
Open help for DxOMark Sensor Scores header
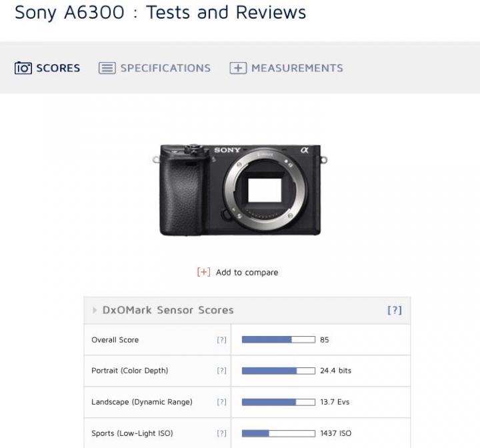[x=395, y=310]
